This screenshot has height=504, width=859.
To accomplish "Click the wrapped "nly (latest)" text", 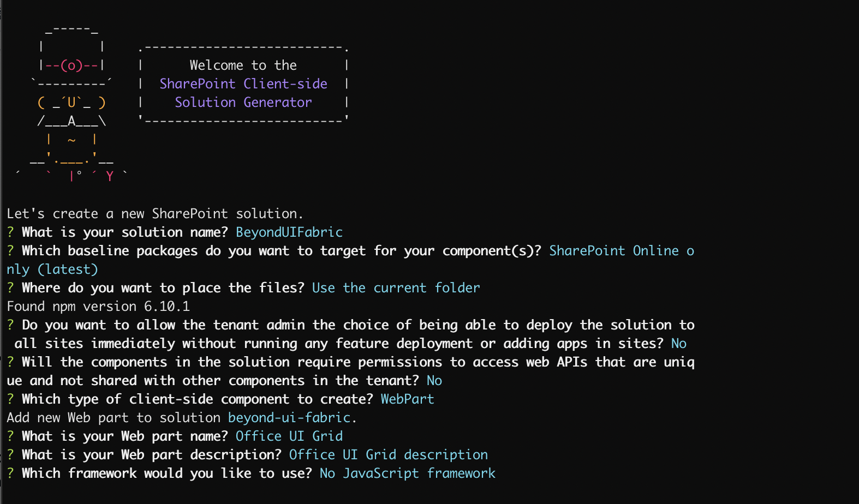I will coord(52,269).
